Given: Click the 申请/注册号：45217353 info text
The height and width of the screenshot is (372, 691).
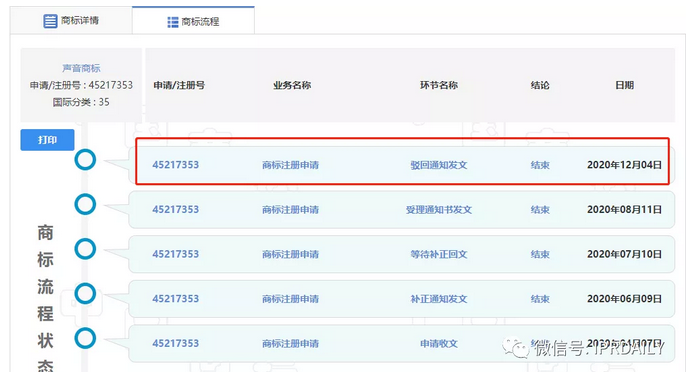Looking at the screenshot, I should click(81, 85).
